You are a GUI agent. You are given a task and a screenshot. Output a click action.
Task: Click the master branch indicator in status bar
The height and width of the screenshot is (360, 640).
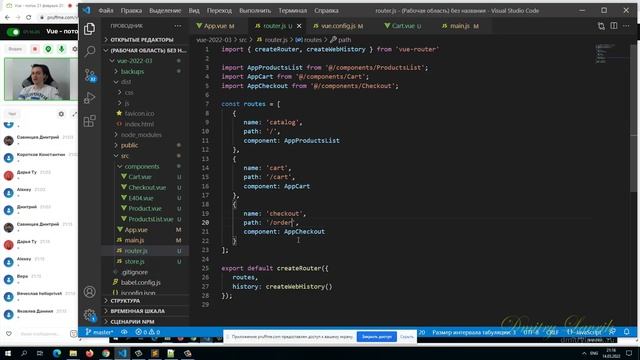99,332
